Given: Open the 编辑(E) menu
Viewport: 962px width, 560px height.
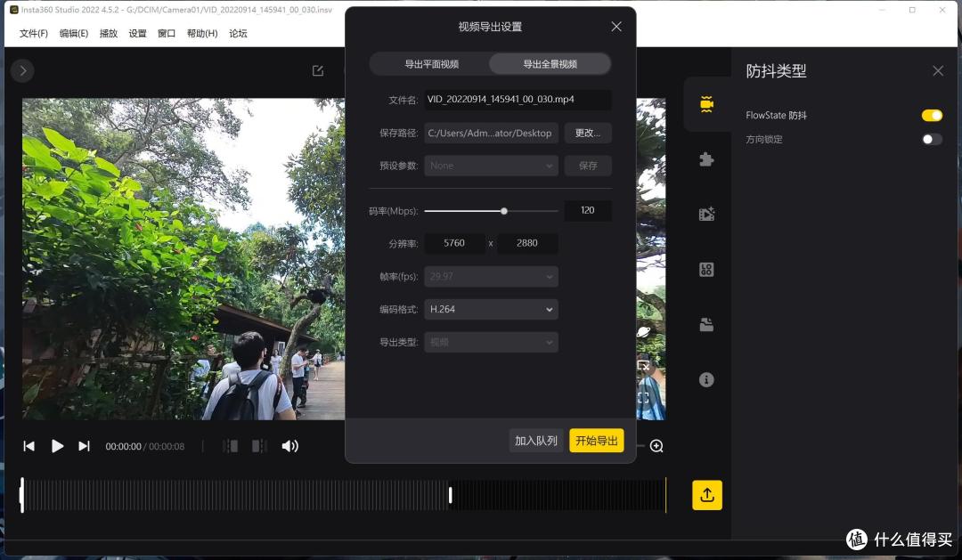Looking at the screenshot, I should point(74,33).
